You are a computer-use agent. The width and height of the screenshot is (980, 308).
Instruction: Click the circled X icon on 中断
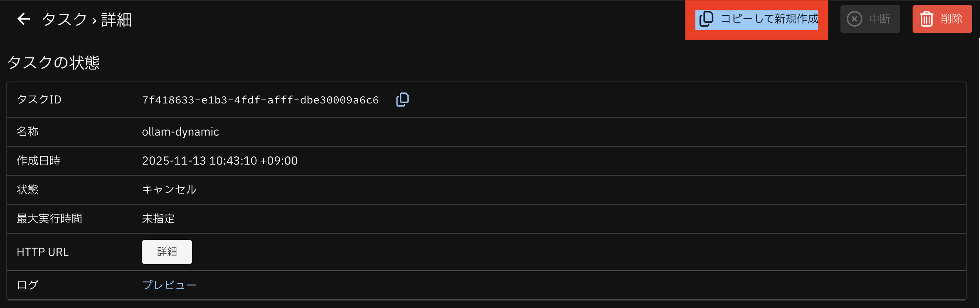(x=855, y=19)
